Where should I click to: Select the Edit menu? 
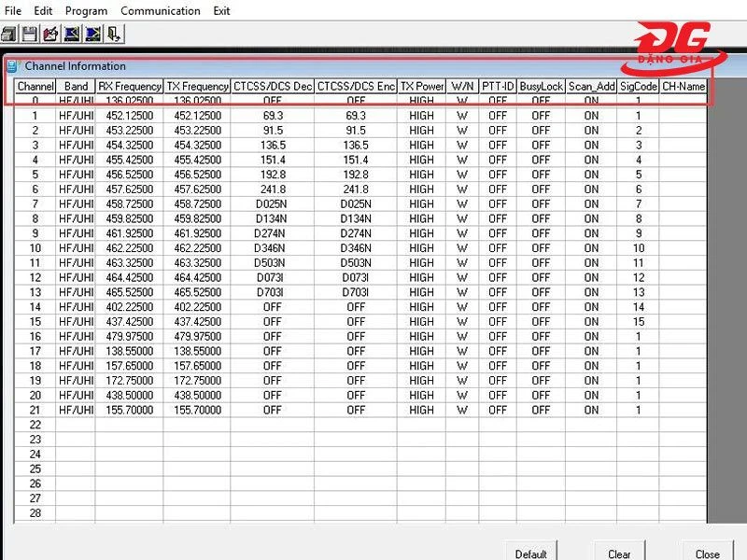(43, 11)
